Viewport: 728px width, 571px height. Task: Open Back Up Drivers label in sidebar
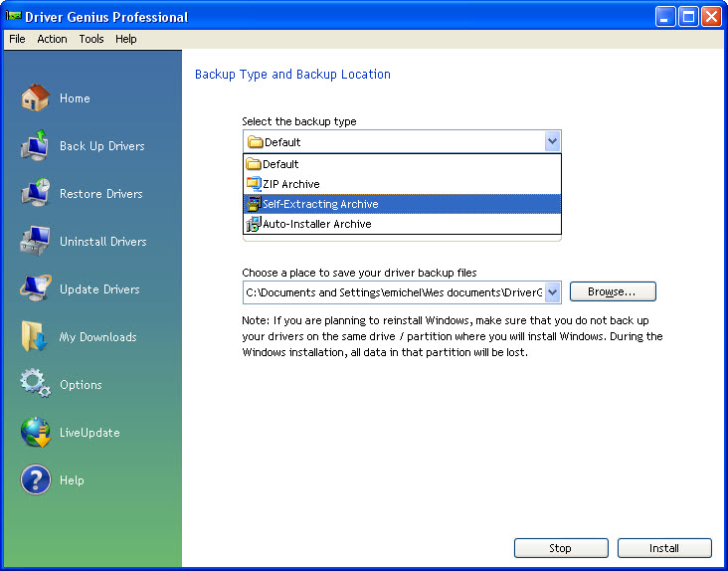point(102,146)
